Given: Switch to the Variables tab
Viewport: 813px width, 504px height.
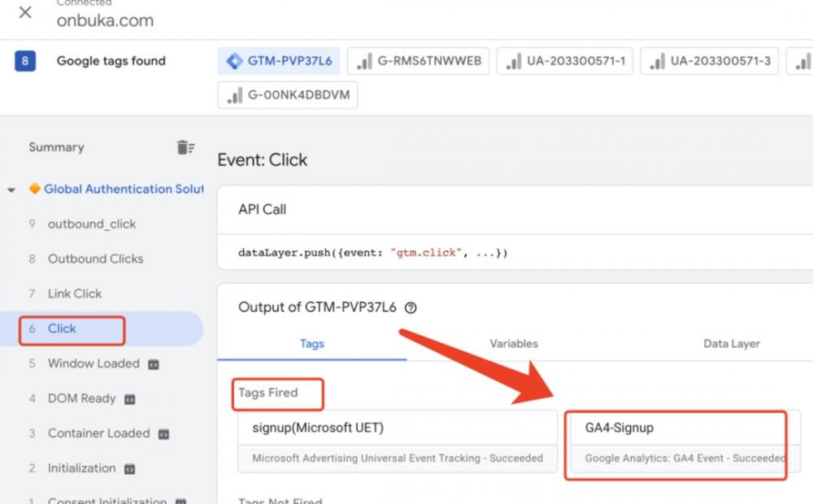Looking at the screenshot, I should click(514, 344).
